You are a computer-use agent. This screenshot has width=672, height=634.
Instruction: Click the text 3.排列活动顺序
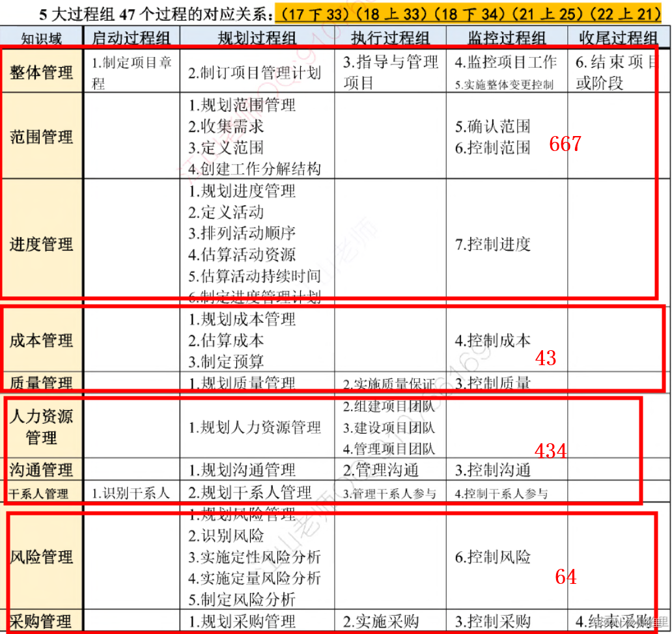click(242, 233)
